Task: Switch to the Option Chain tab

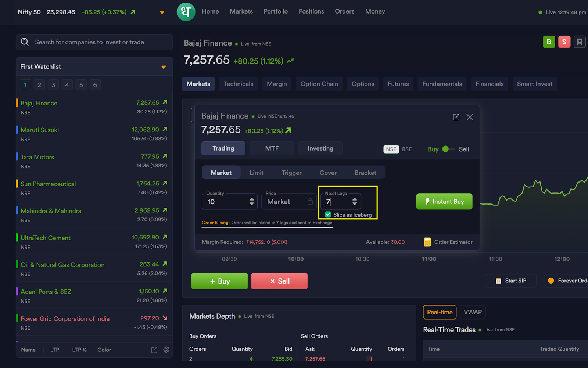Action: tap(319, 84)
